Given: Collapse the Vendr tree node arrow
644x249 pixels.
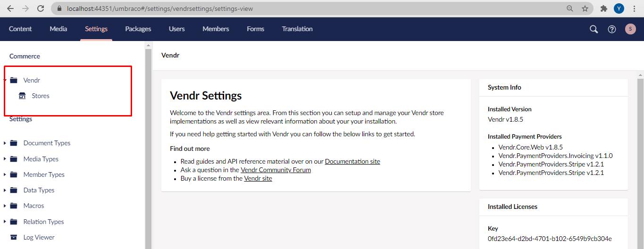Looking at the screenshot, I should 5,80.
